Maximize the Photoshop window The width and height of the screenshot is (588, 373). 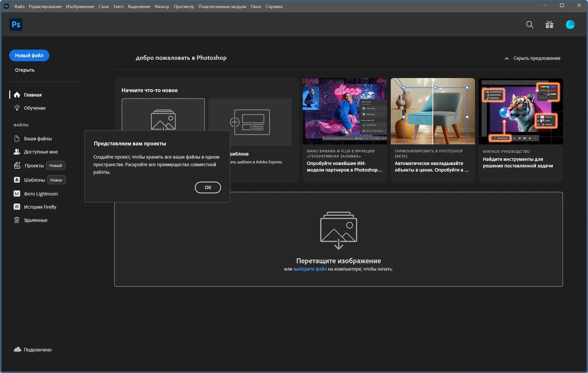point(562,5)
